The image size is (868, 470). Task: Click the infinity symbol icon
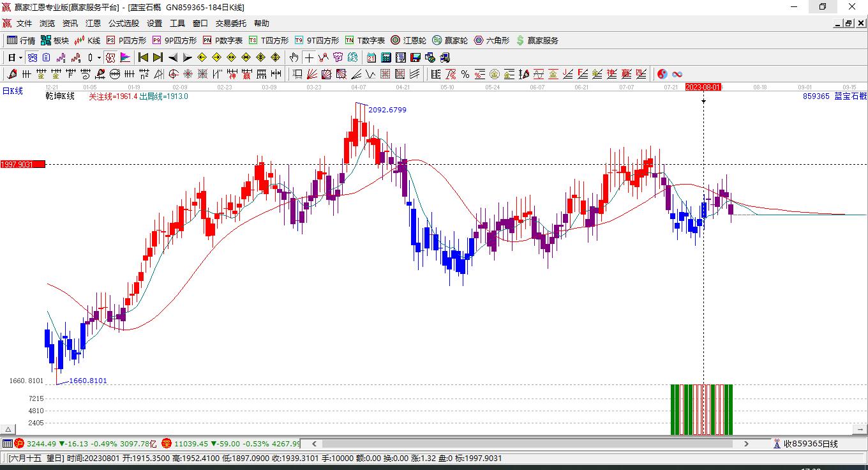(x=677, y=74)
